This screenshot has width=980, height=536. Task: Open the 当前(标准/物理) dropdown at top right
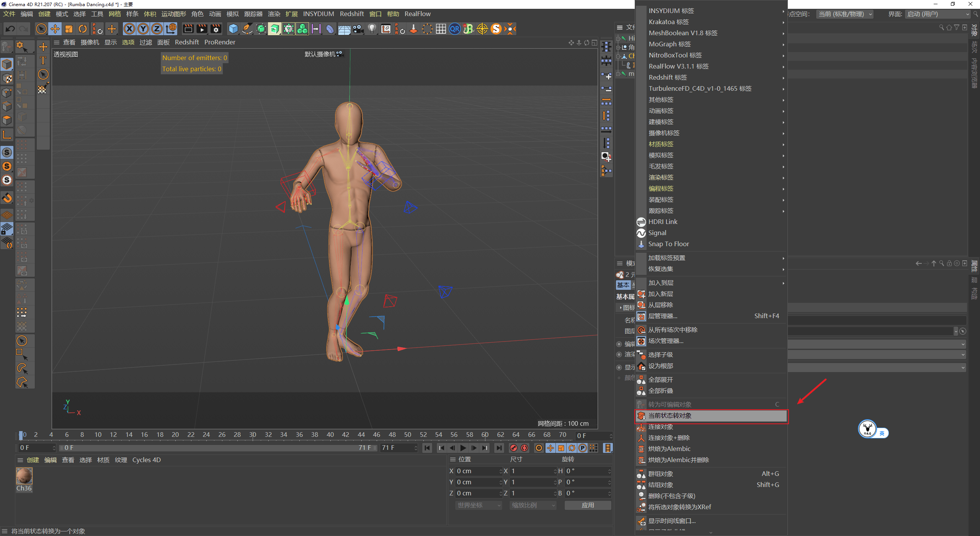[x=844, y=14]
